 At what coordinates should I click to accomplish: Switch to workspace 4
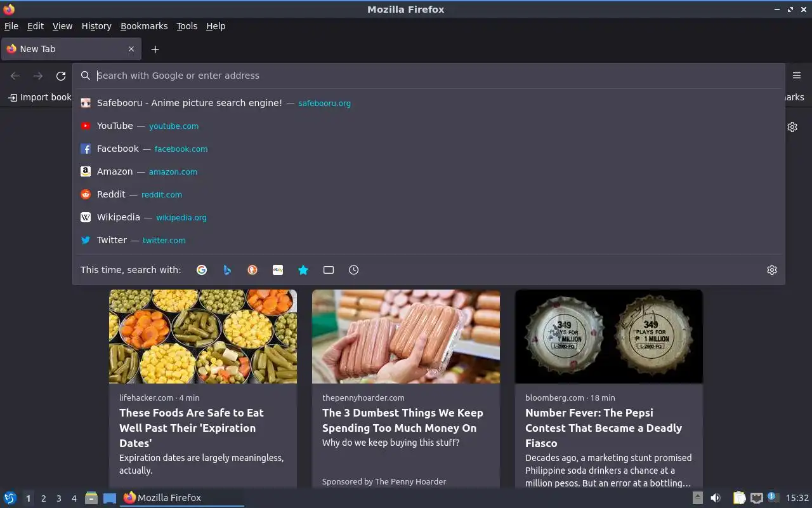[x=74, y=498]
